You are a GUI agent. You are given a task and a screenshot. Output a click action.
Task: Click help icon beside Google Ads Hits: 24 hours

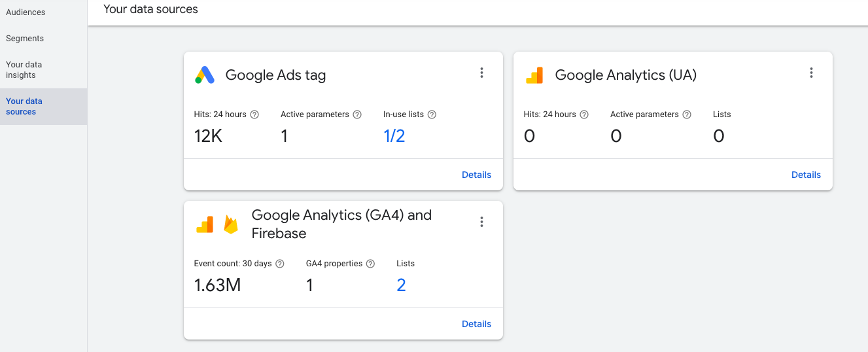click(254, 114)
